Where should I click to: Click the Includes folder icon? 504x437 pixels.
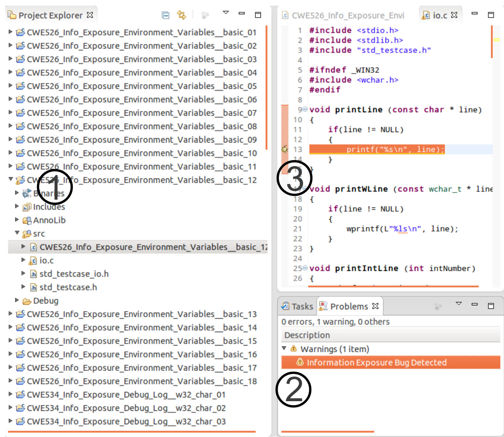[27, 207]
